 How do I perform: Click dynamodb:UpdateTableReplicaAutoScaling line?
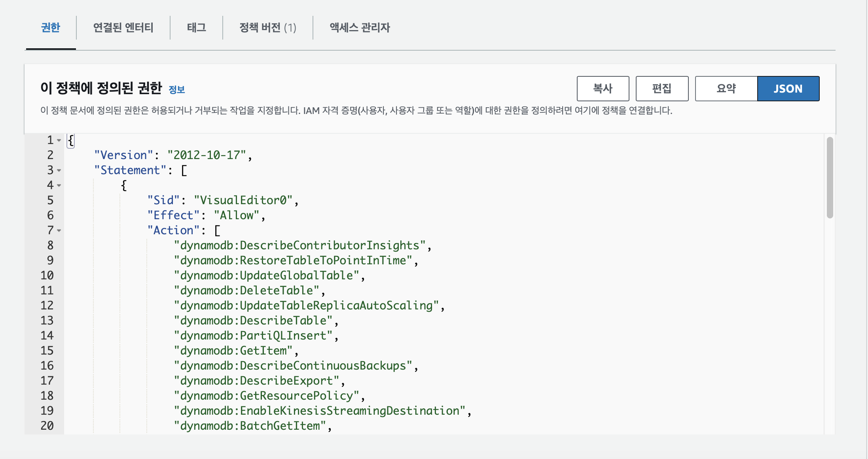tap(309, 305)
